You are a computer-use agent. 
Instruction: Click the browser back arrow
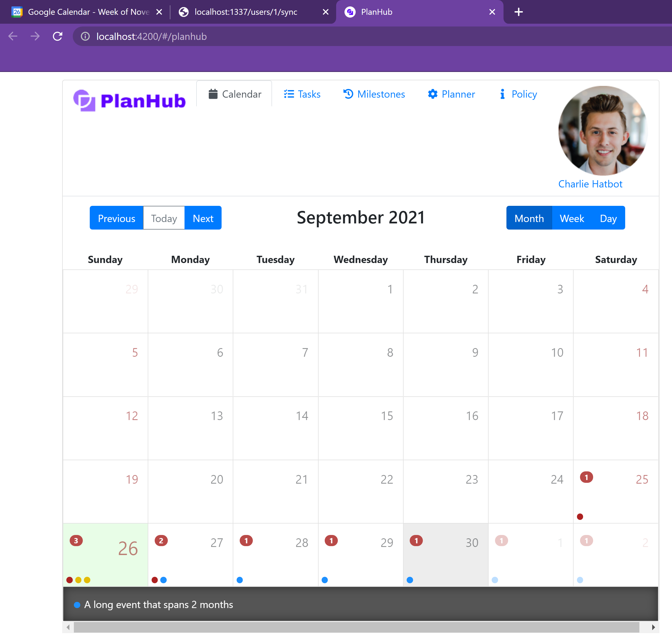[x=13, y=37]
